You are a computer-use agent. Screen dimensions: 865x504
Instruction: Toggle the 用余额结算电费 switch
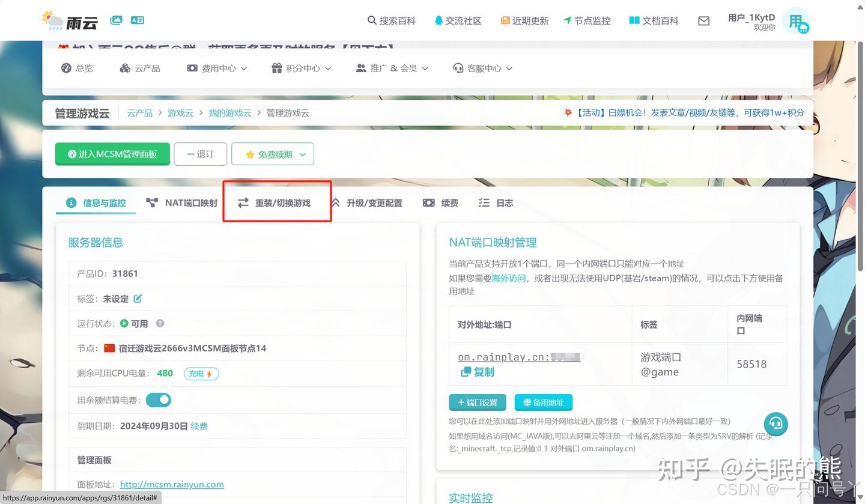(158, 399)
